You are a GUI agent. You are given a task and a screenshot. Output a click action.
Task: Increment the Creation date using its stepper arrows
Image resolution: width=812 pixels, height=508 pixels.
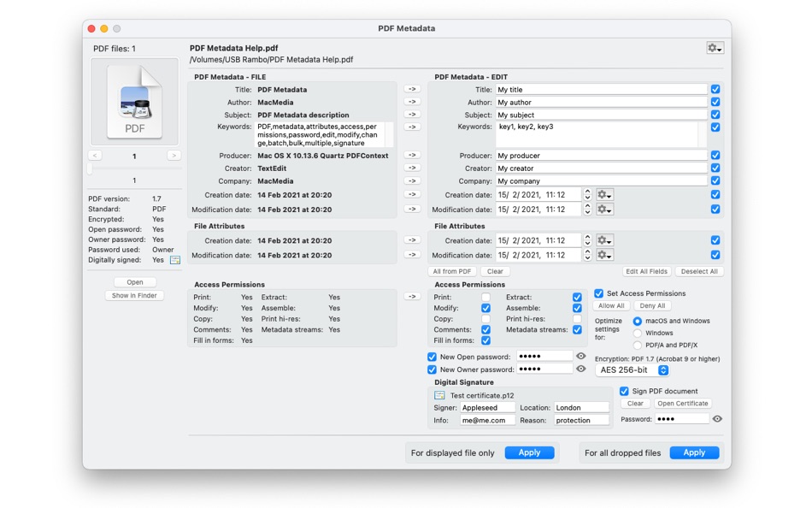pyautogui.click(x=586, y=195)
